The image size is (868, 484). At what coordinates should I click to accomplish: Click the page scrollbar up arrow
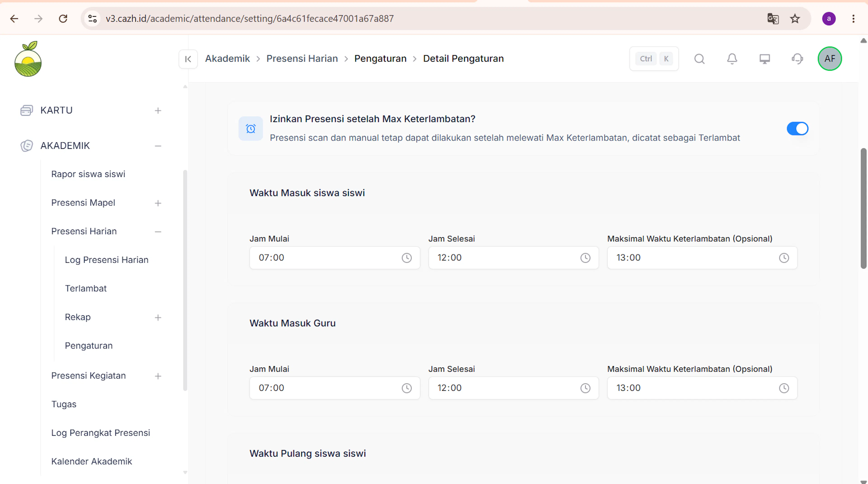click(863, 41)
